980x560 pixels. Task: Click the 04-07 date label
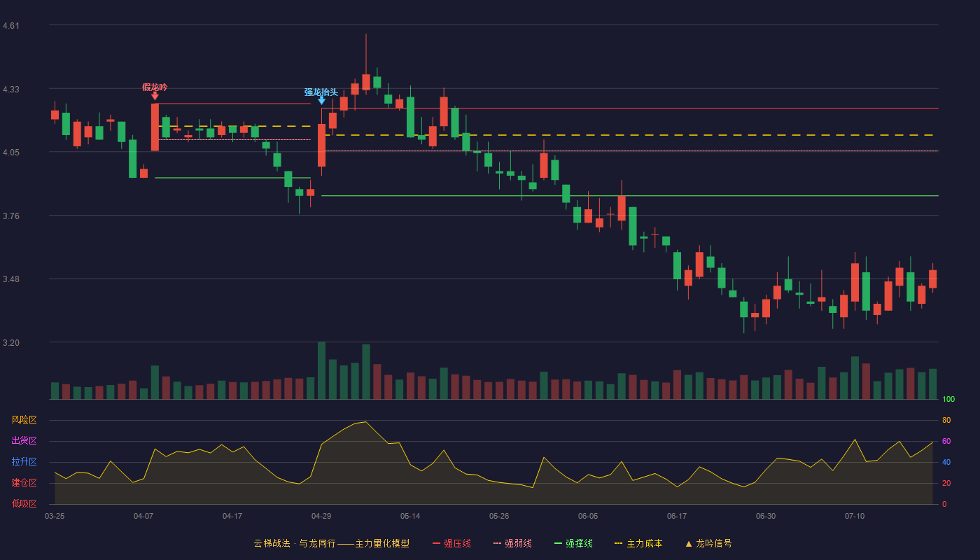pyautogui.click(x=143, y=516)
